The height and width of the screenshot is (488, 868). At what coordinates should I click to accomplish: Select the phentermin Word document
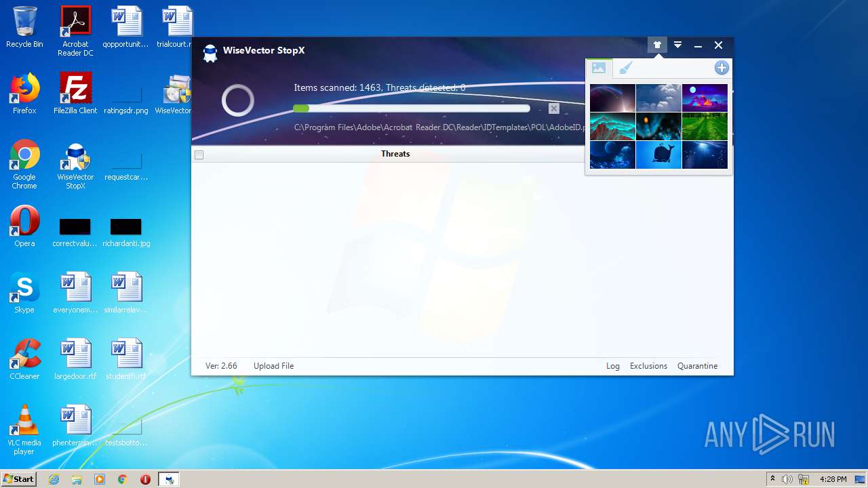[x=75, y=426]
